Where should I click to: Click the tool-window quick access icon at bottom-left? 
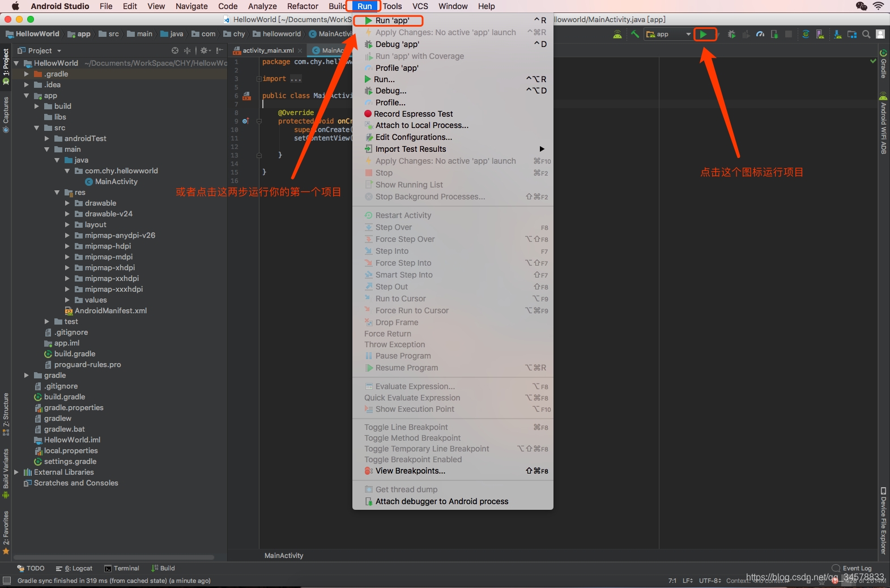(7, 581)
